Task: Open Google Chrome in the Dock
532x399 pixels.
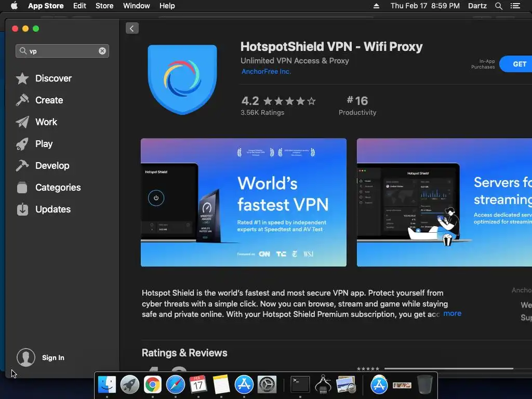Action: tap(152, 385)
